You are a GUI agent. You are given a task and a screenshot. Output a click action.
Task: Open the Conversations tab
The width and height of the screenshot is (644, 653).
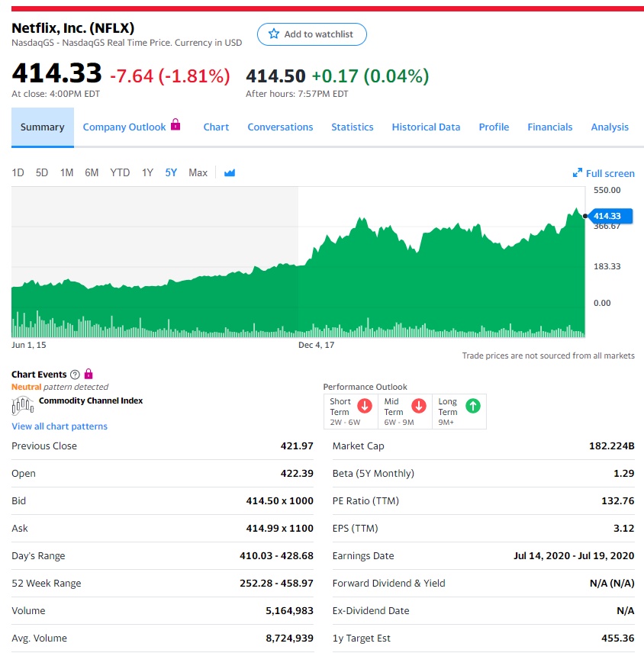pos(280,127)
